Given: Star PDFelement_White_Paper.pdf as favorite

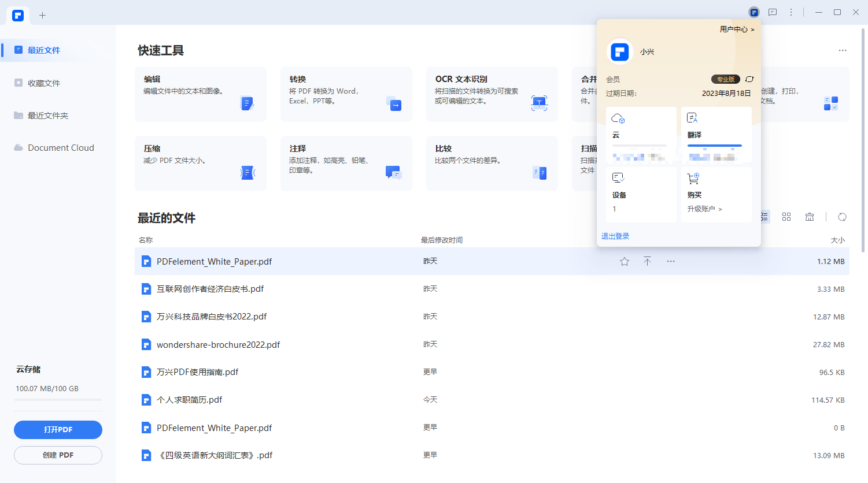Looking at the screenshot, I should [x=624, y=261].
